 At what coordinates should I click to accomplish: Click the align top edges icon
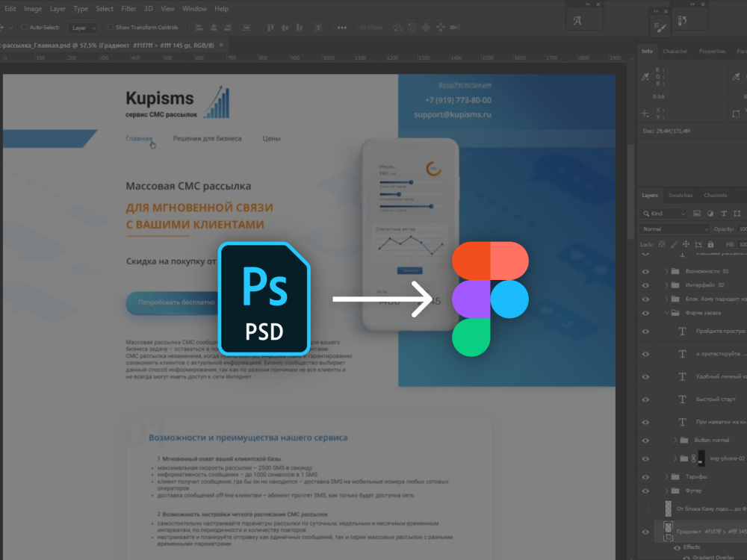[x=270, y=28]
